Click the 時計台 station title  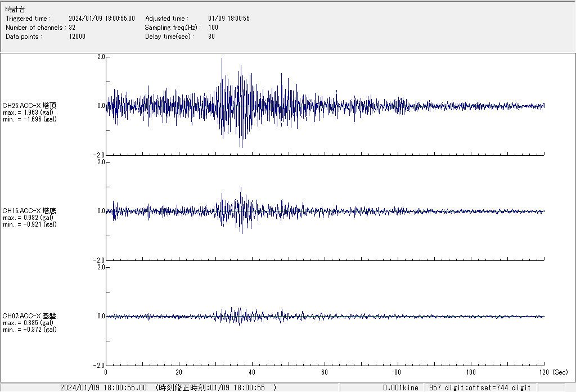(15, 10)
